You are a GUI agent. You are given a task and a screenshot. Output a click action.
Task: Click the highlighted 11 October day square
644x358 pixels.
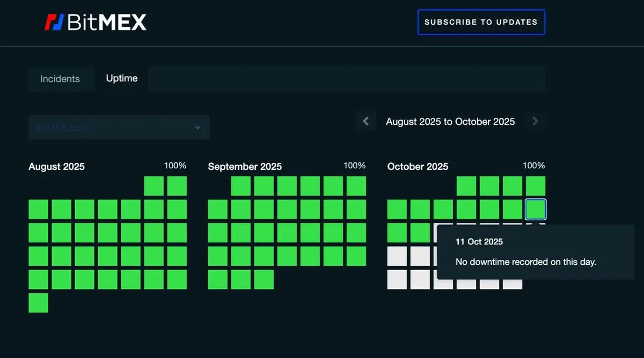click(x=536, y=210)
